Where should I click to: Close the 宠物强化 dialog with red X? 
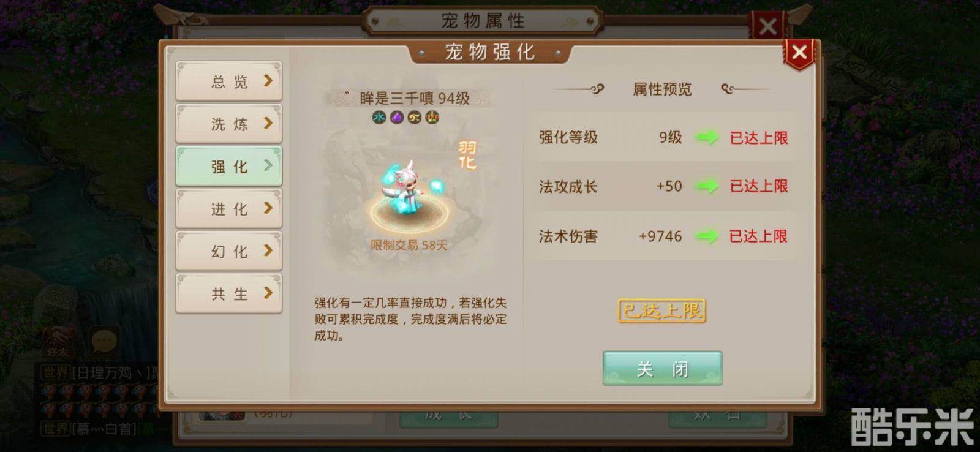coord(799,53)
